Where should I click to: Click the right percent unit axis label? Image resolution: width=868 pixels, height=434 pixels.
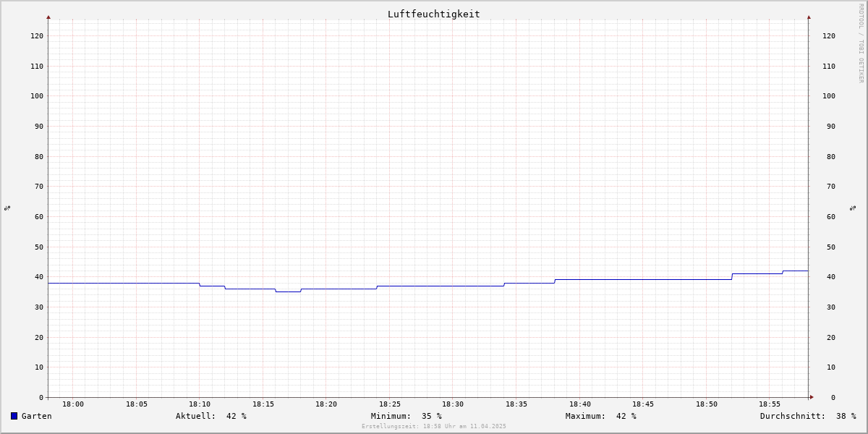(853, 208)
